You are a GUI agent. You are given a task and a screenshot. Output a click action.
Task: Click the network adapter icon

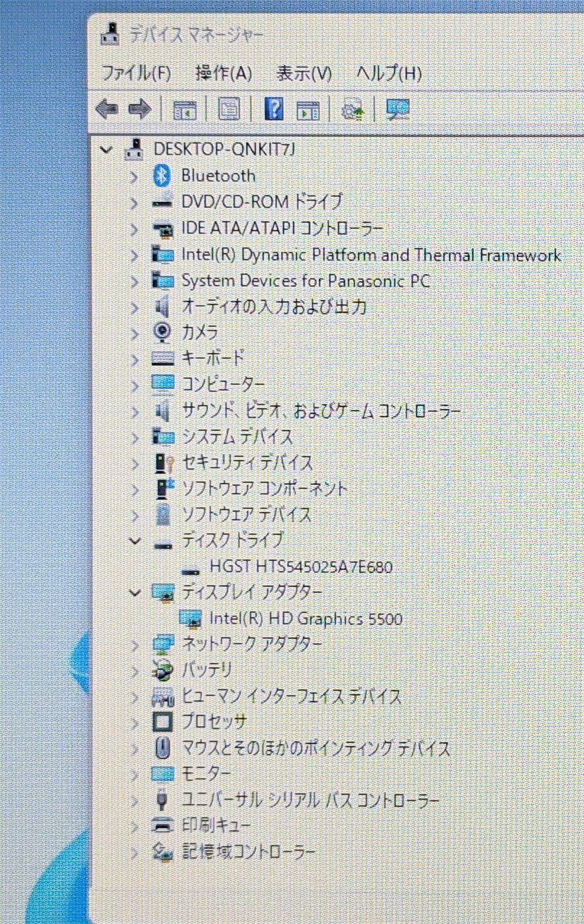click(x=163, y=644)
